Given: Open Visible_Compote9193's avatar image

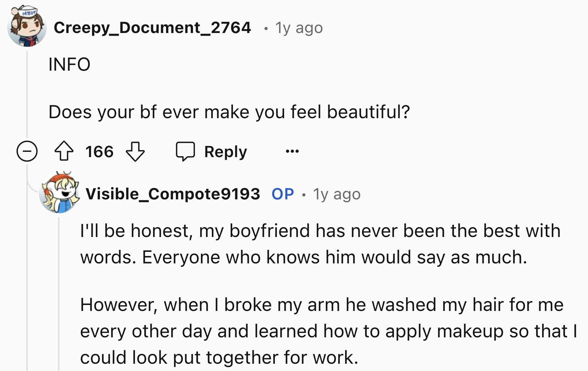Looking at the screenshot, I should [59, 193].
